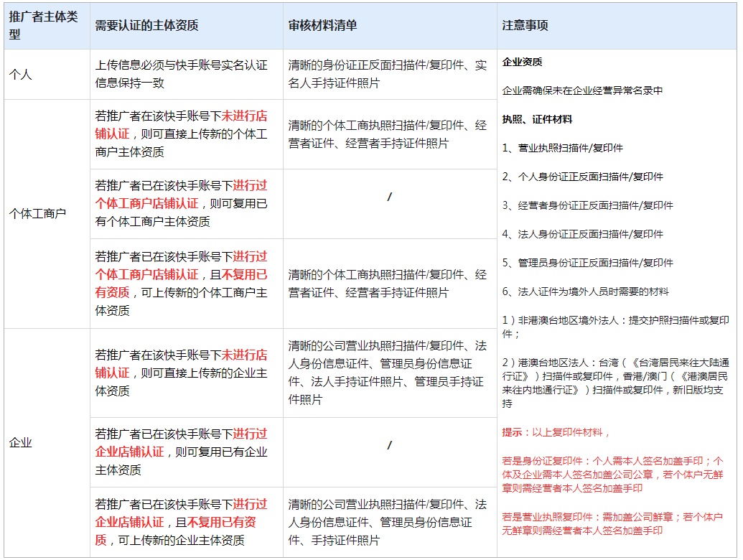Click the 需要认证的主体资质 column header

click(x=186, y=26)
